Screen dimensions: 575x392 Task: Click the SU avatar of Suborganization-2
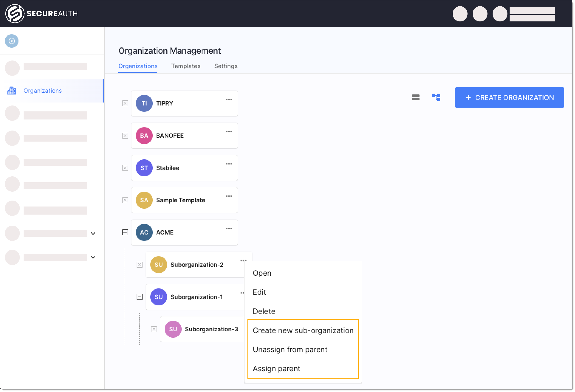pyautogui.click(x=159, y=265)
